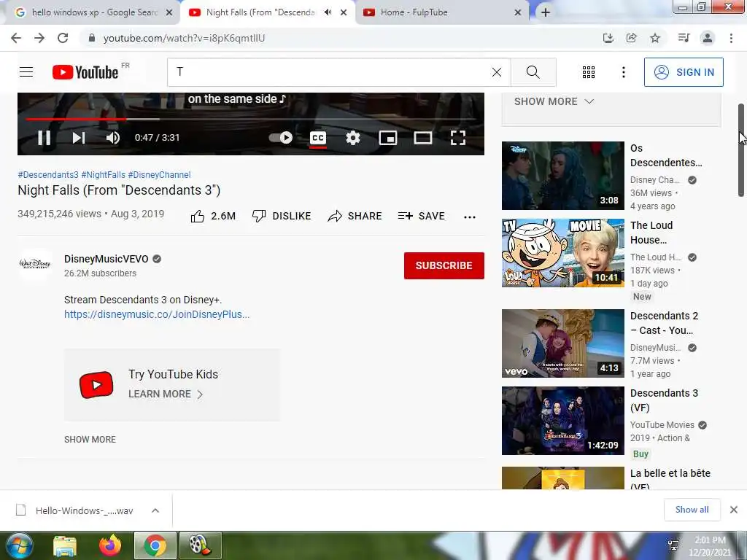
Task: Enter fullscreen mode
Action: click(x=458, y=138)
